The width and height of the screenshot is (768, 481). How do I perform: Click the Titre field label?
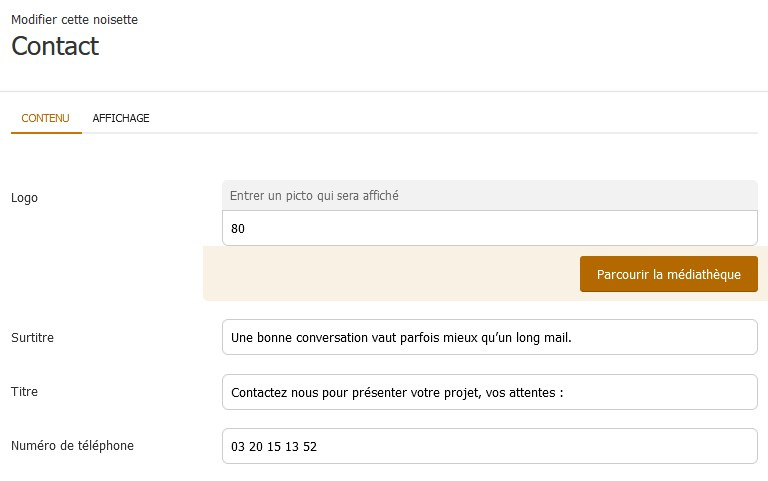[24, 392]
